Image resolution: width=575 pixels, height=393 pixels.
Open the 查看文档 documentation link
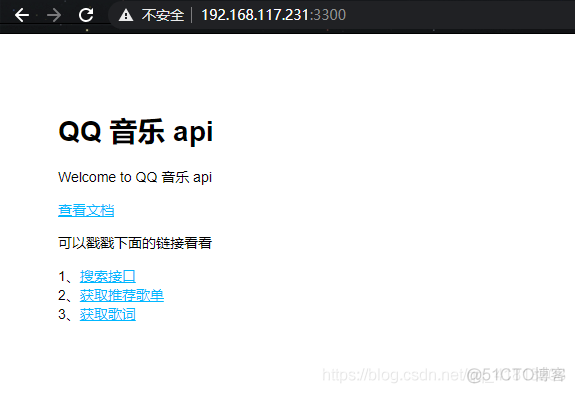(86, 210)
